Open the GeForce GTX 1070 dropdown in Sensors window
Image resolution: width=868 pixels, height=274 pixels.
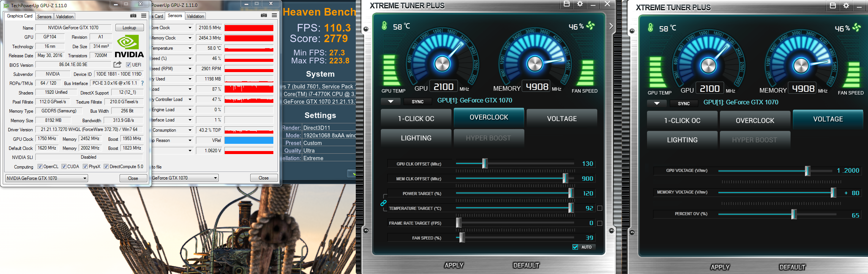(185, 178)
